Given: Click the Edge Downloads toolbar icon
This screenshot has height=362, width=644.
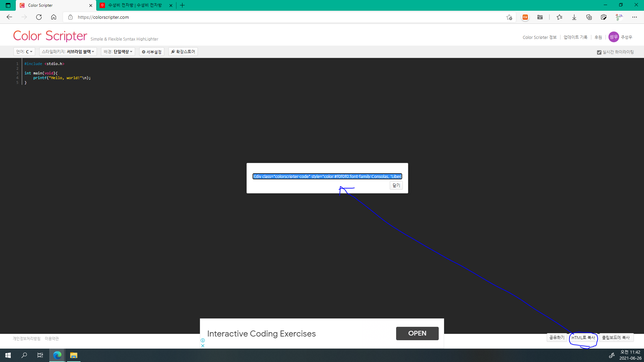Looking at the screenshot, I should tap(574, 17).
